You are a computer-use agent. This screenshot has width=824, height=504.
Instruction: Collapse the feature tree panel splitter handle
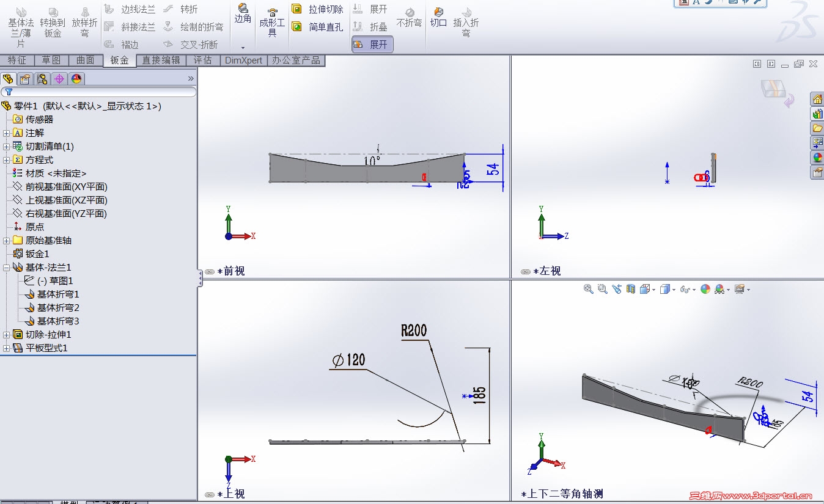200,278
